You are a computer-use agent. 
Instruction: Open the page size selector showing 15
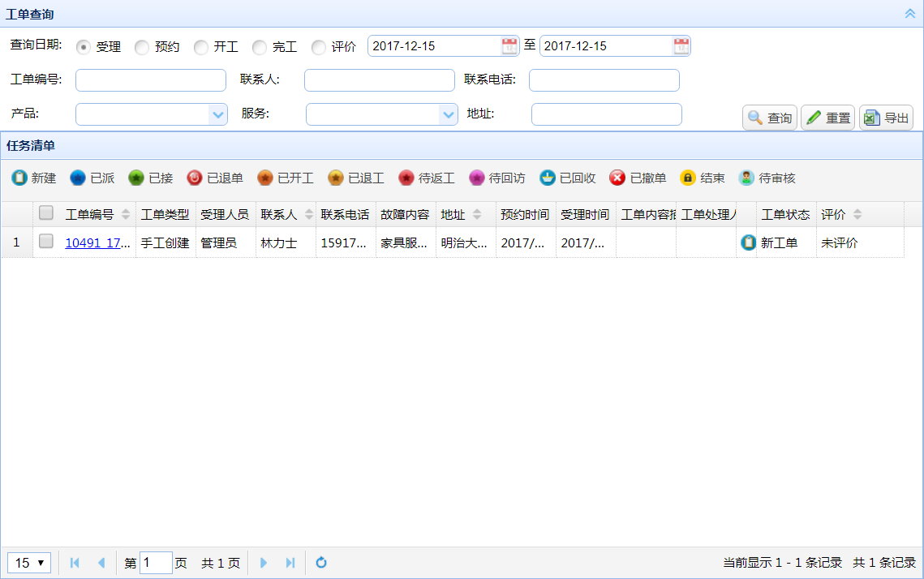[29, 563]
